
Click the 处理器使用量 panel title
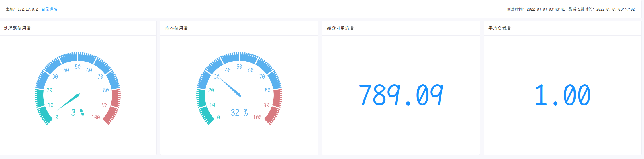click(17, 28)
